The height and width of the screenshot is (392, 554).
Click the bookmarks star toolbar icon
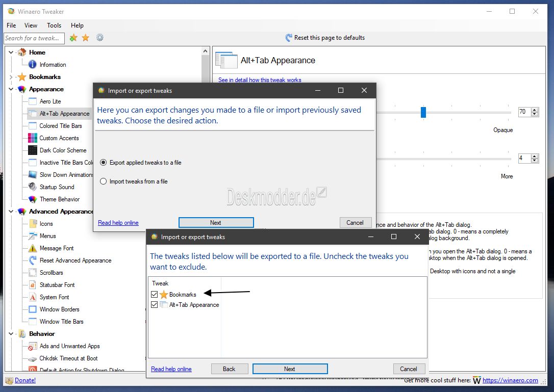click(x=86, y=38)
